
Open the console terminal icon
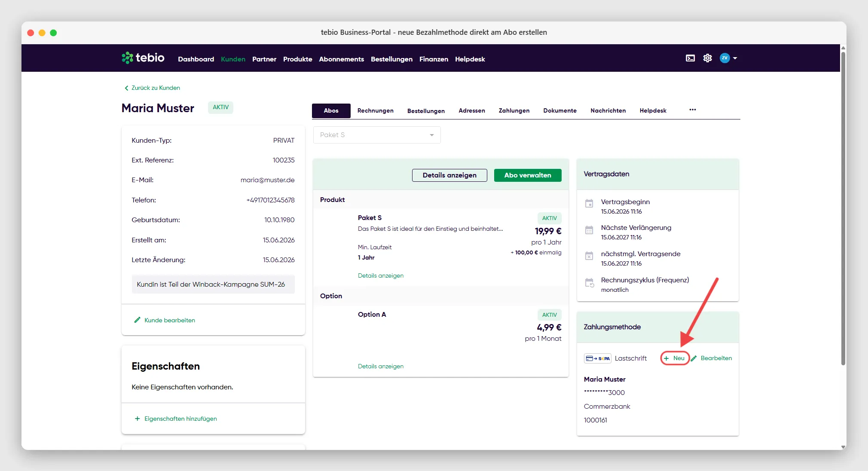[x=690, y=58]
